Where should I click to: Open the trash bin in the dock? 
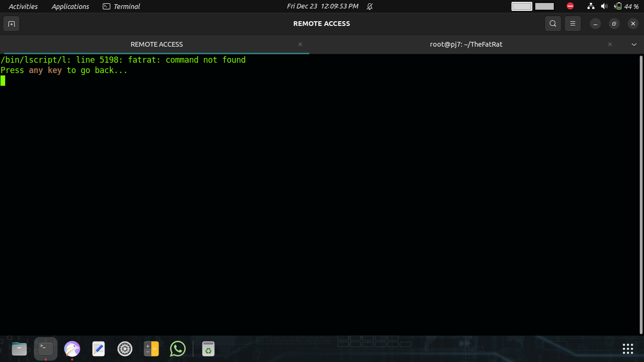[x=208, y=349]
